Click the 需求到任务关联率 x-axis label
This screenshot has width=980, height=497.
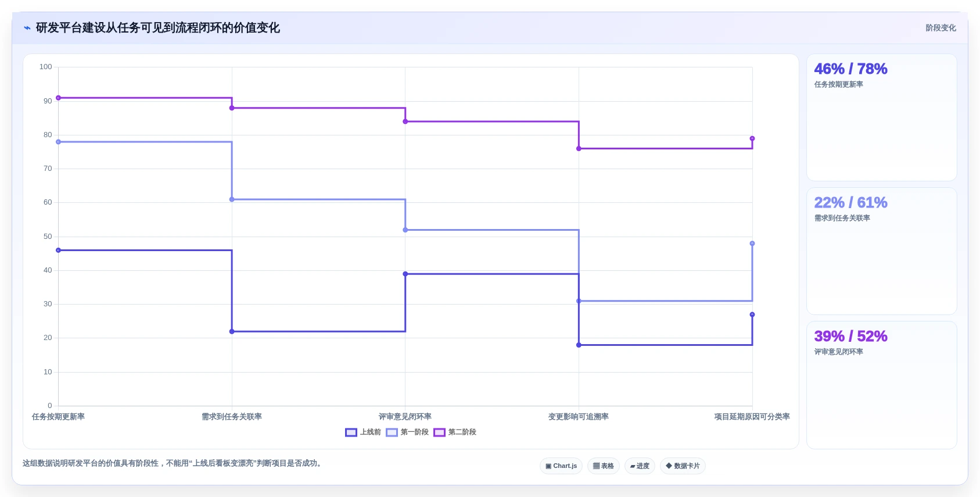[232, 417]
